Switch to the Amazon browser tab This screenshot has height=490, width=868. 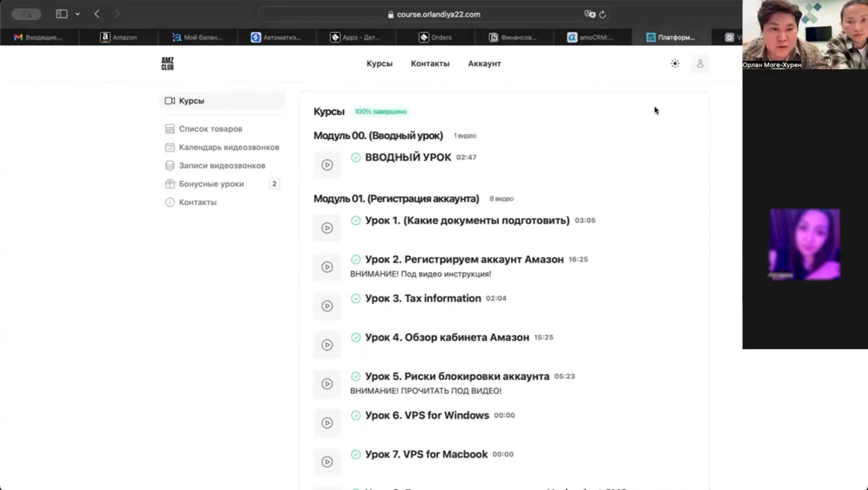[119, 37]
